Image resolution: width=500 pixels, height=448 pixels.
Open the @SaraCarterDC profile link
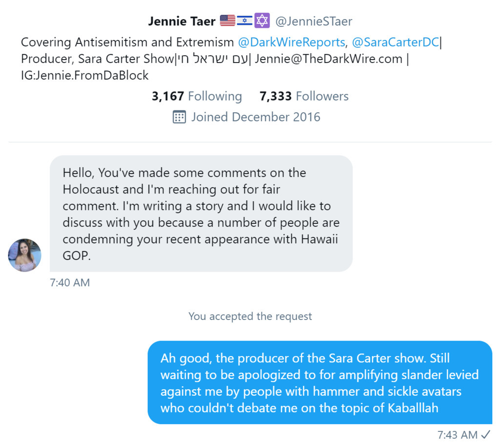tap(395, 43)
